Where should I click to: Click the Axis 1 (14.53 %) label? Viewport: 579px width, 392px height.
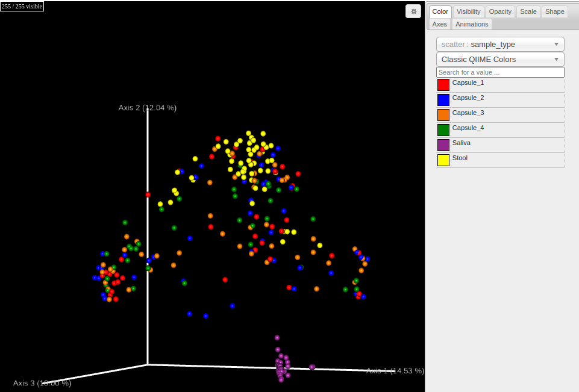click(395, 370)
